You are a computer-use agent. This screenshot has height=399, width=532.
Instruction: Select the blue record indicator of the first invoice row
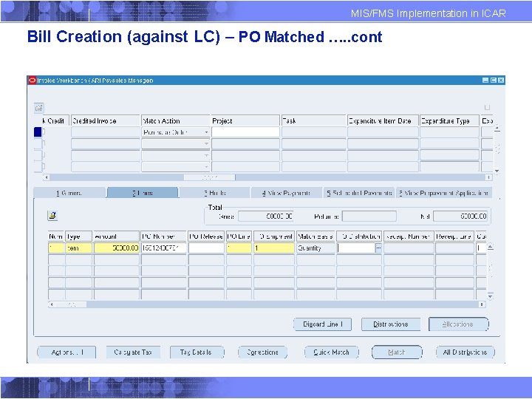click(x=38, y=132)
